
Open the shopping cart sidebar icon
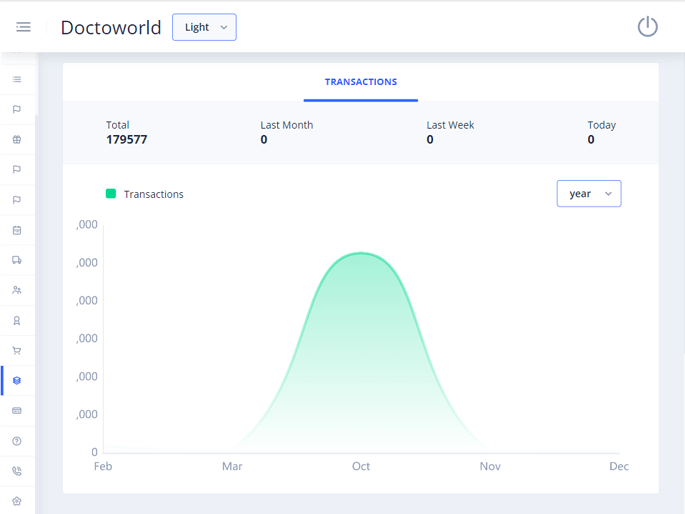pos(17,351)
